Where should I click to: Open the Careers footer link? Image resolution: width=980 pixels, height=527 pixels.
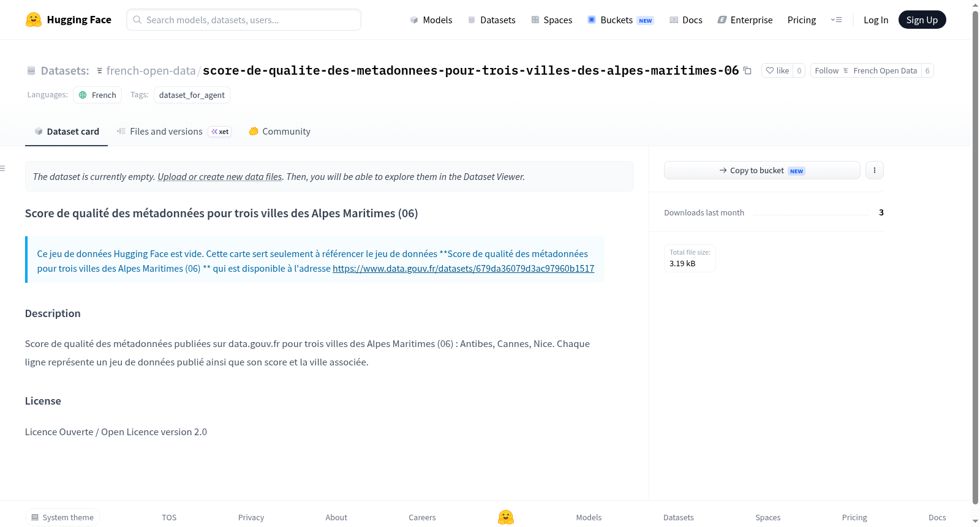click(x=423, y=517)
